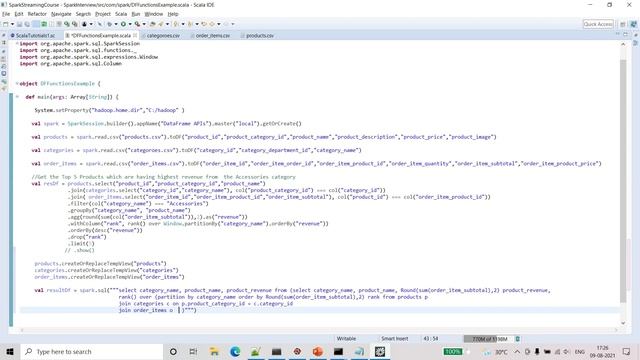Click the 43 : 54 cursor position indicator
Viewport: 640px width, 360px height.
431,339
